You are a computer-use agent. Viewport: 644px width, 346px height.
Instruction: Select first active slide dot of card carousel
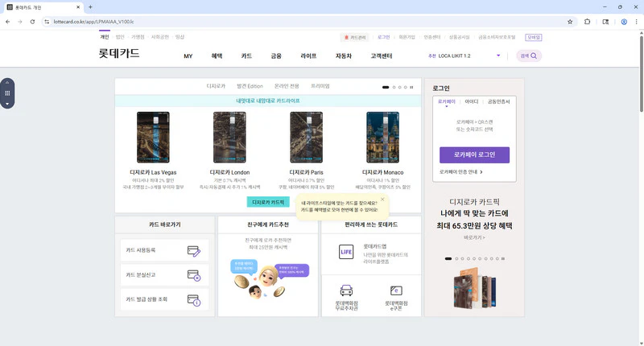[x=386, y=87]
